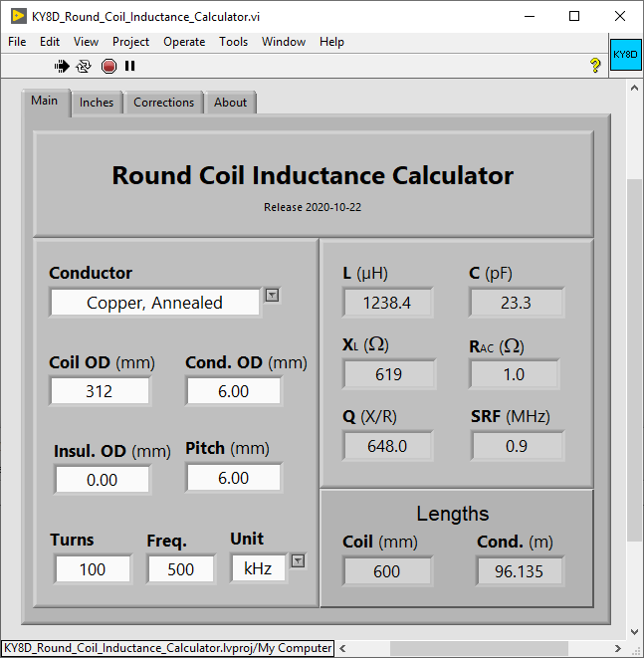Open the Corrections tab
This screenshot has width=644, height=658.
coord(163,103)
